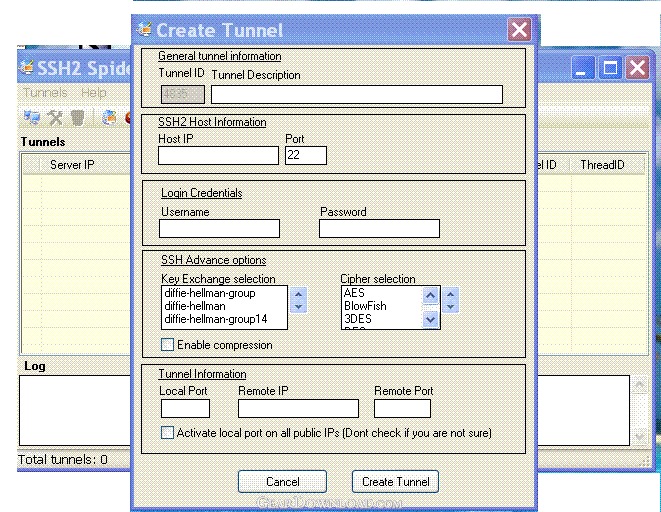
Task: Open the Help menu in SSH2 Spider
Action: [x=94, y=93]
